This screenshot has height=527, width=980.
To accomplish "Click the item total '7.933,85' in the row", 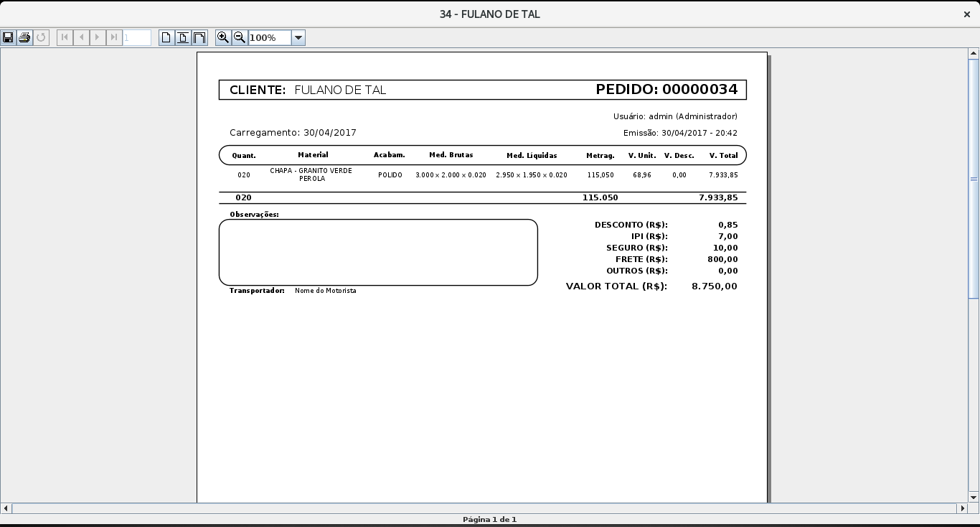I will click(x=723, y=175).
